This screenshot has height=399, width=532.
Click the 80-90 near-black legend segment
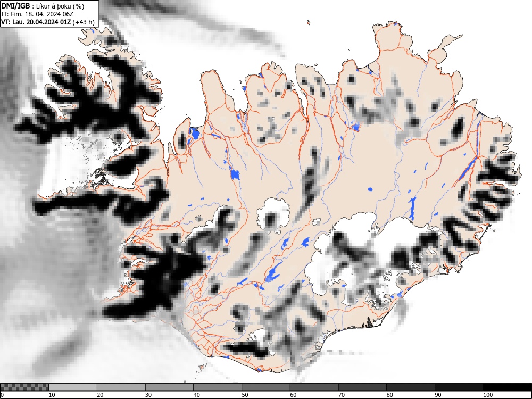tap(411, 387)
